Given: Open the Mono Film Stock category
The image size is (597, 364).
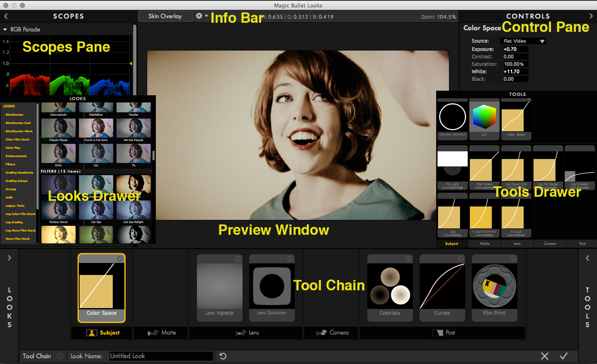Looking at the screenshot, I should (x=17, y=239).
